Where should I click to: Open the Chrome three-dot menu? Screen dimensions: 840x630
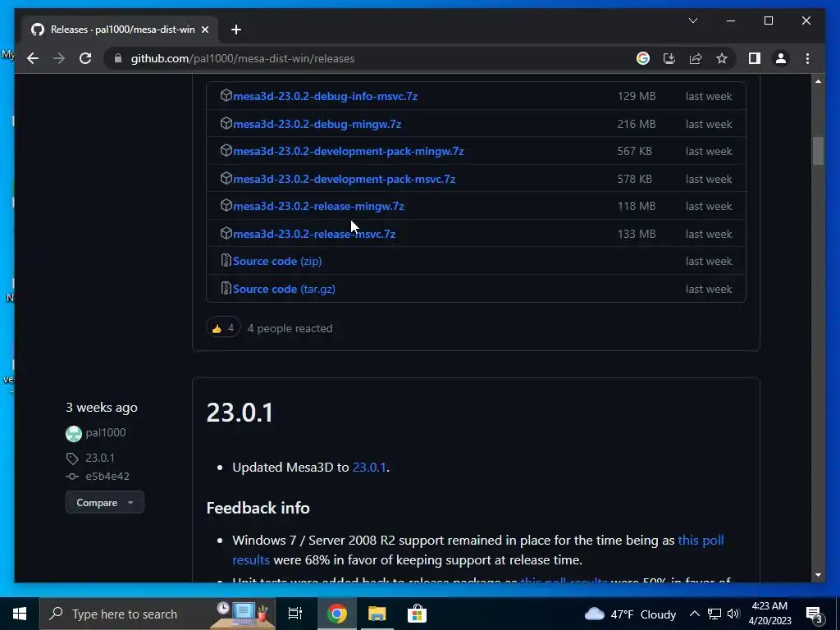[807, 58]
